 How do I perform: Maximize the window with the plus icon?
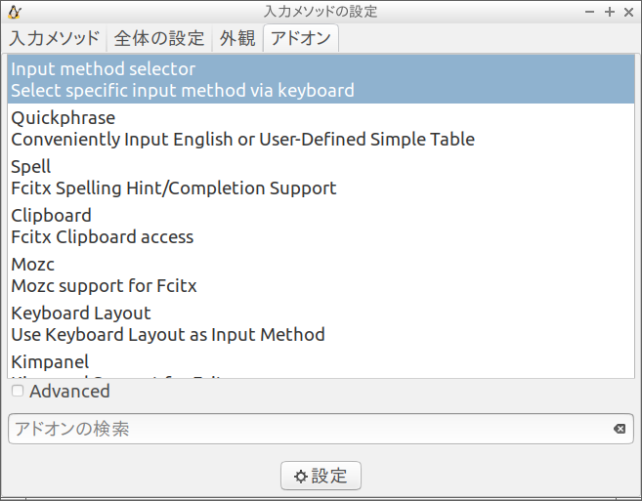610,12
